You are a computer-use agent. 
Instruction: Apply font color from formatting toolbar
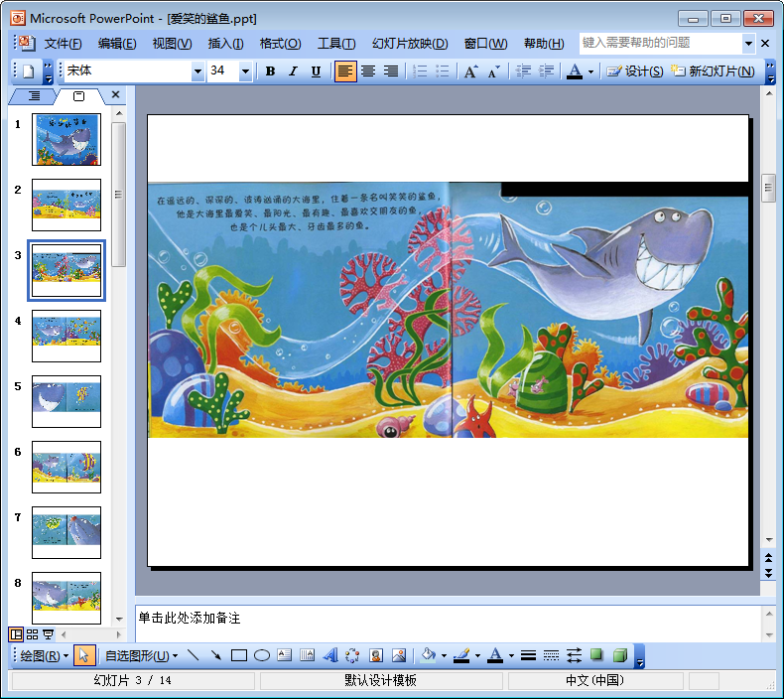575,71
